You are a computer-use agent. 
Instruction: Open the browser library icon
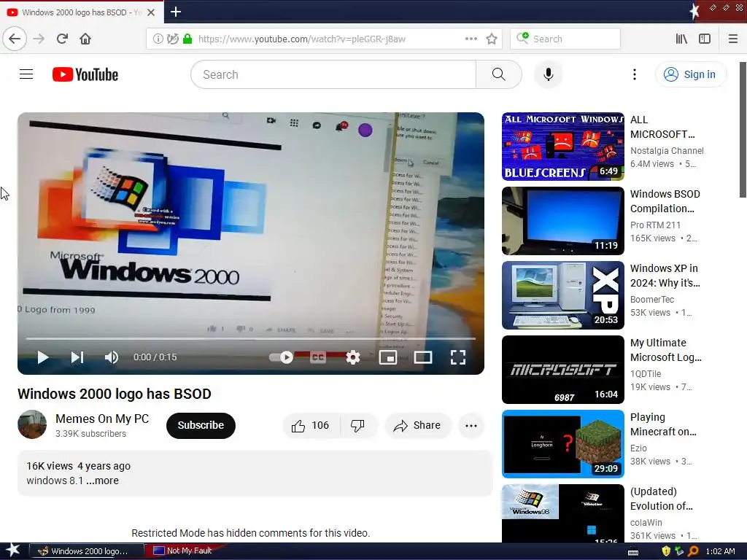point(681,39)
